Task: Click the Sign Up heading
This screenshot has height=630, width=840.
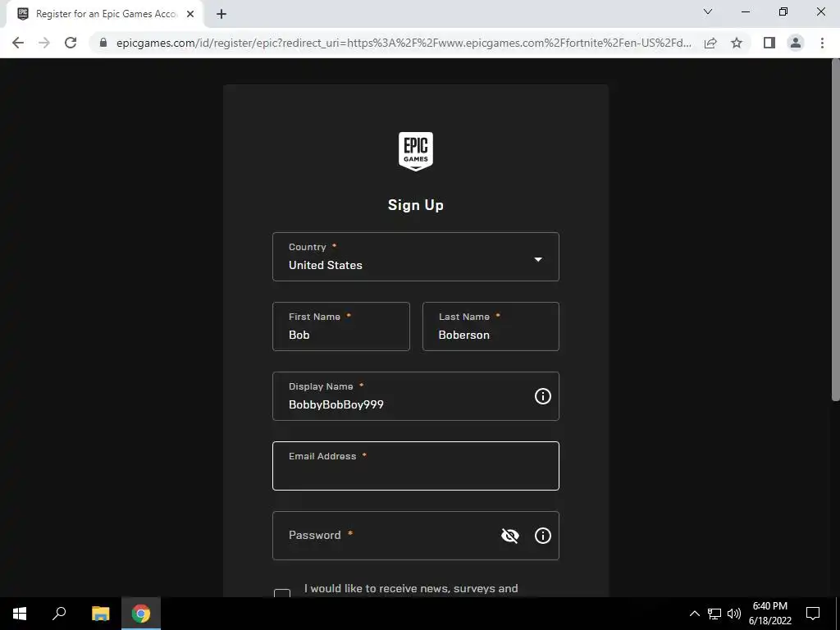Action: click(416, 205)
